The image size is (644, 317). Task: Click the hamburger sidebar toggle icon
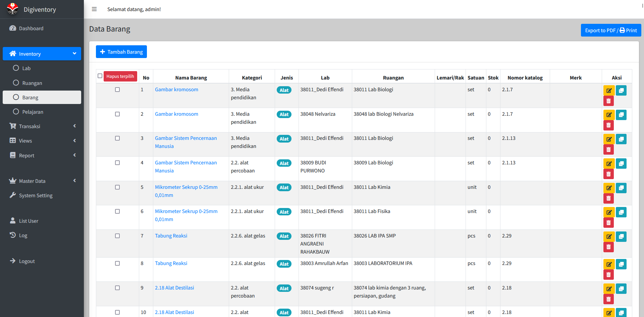click(x=94, y=9)
